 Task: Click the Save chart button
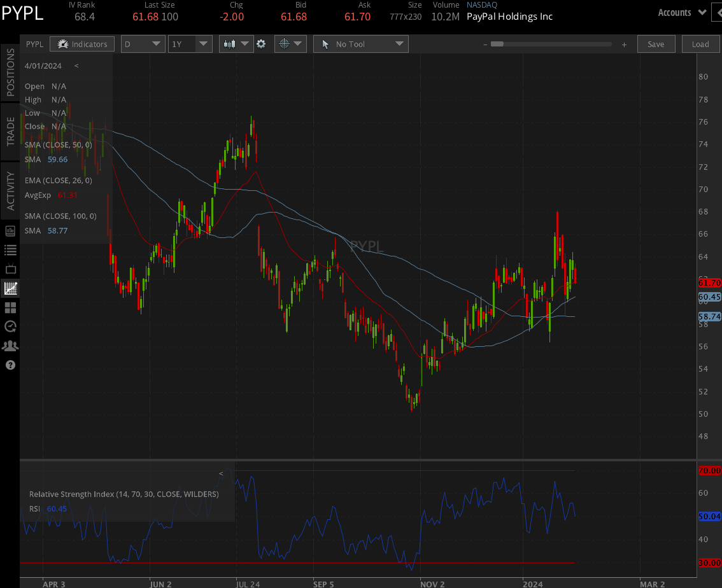tap(656, 43)
